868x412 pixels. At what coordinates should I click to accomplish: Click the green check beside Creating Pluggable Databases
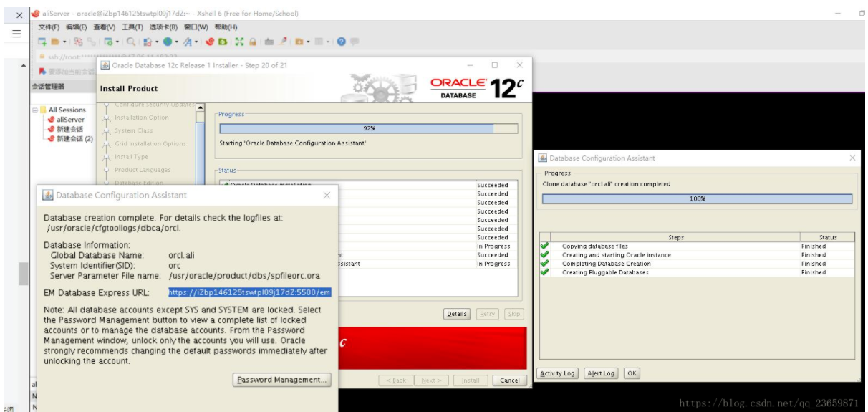pos(545,272)
